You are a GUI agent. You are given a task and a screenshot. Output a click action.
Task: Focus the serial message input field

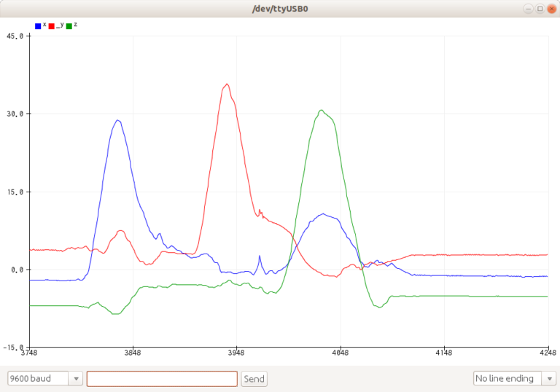click(162, 379)
